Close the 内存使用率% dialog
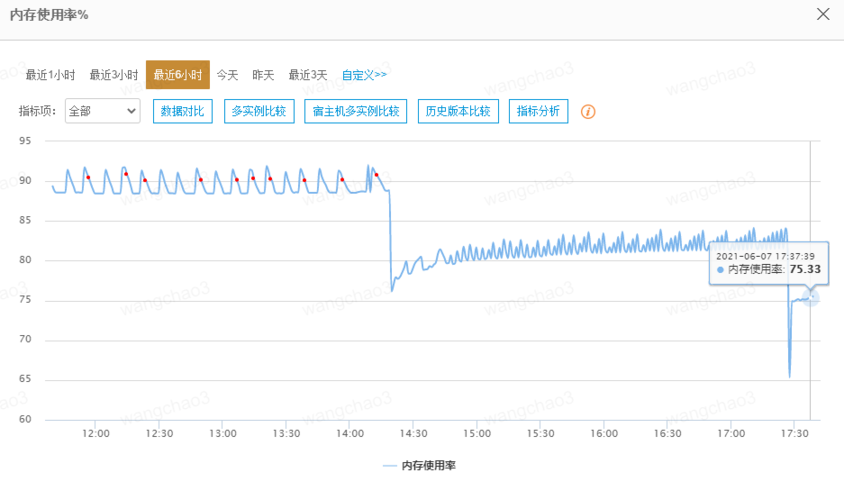844x500 pixels. [x=822, y=14]
